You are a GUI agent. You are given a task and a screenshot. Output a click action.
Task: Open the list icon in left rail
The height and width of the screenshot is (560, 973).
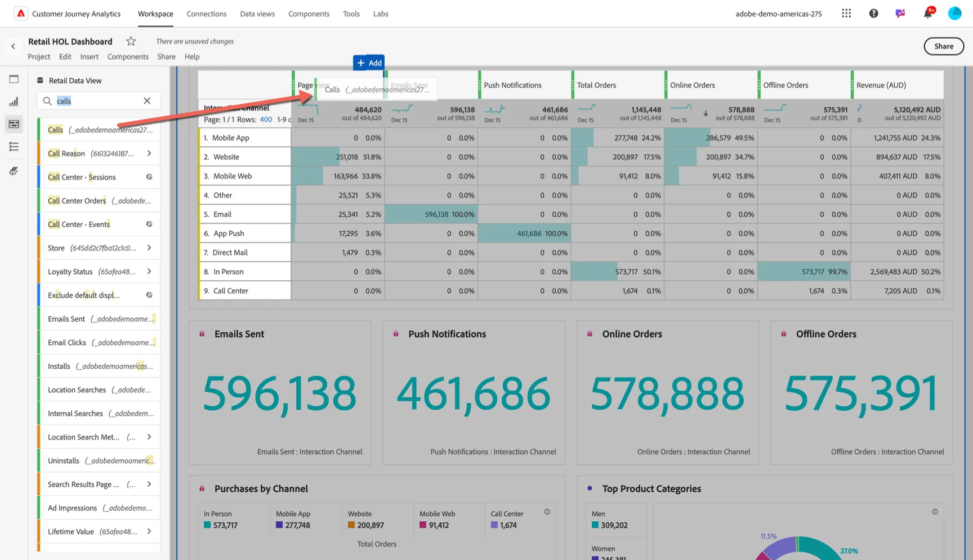tap(14, 147)
